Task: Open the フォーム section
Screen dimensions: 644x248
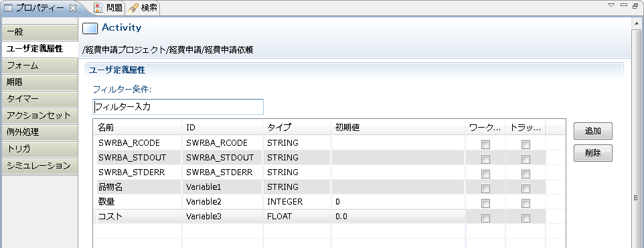Action: 39,66
